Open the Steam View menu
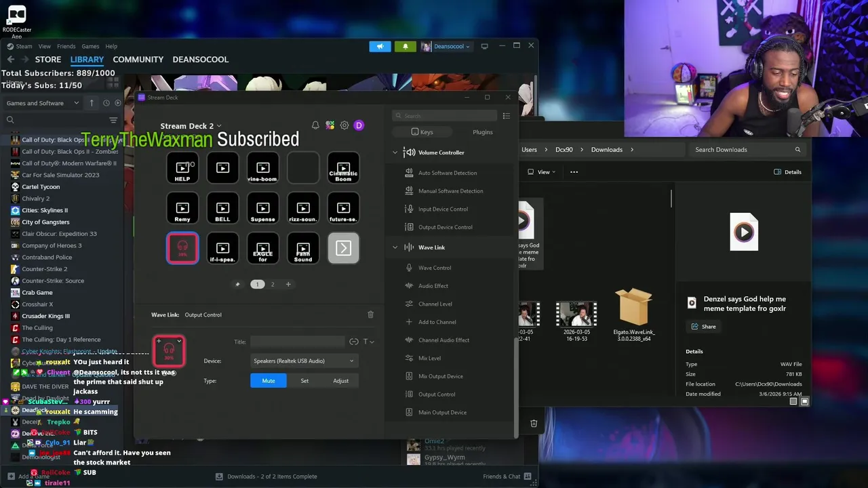Image resolution: width=868 pixels, height=488 pixels. 44,47
